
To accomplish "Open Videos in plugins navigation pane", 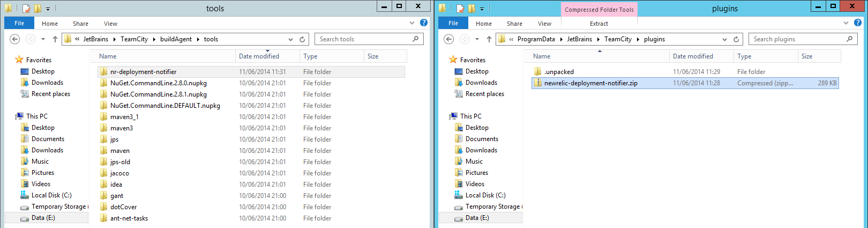I will [475, 184].
